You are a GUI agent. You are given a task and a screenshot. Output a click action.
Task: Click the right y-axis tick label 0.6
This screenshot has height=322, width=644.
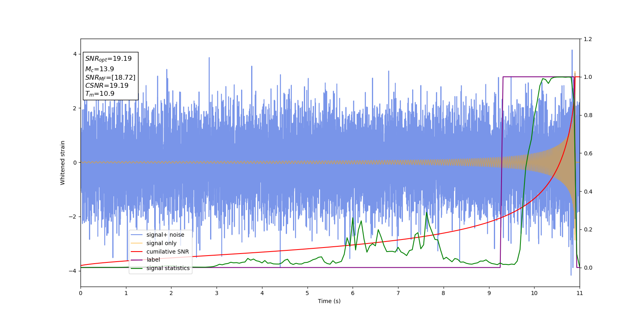tap(588, 153)
